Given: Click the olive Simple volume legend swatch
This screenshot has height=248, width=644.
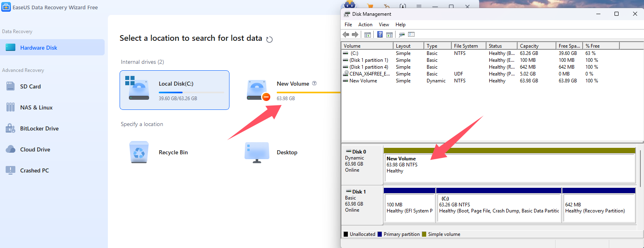Looking at the screenshot, I should (424, 234).
